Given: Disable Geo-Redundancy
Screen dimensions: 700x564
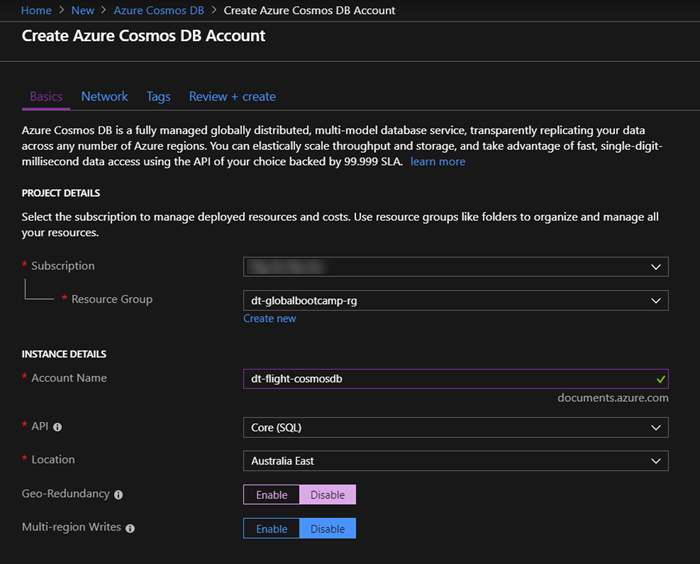Looking at the screenshot, I should pyautogui.click(x=327, y=495).
